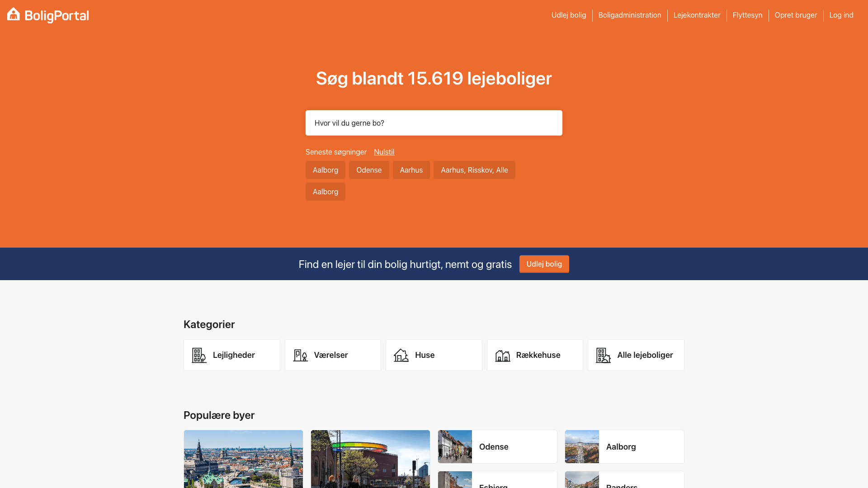Screen dimensions: 868x488
Task: Open the Copenhagen skyline city photo
Action: click(243, 459)
